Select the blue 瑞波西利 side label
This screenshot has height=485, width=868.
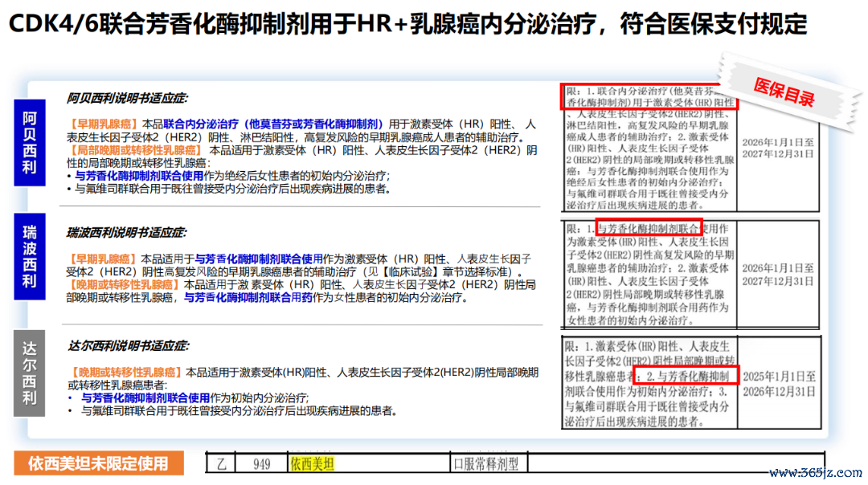30,257
